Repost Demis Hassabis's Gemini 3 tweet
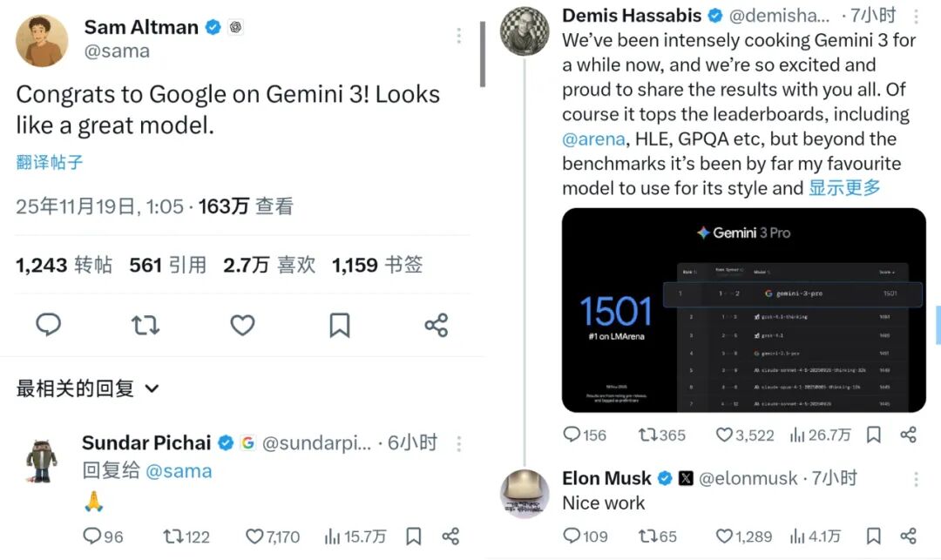 pos(661,435)
